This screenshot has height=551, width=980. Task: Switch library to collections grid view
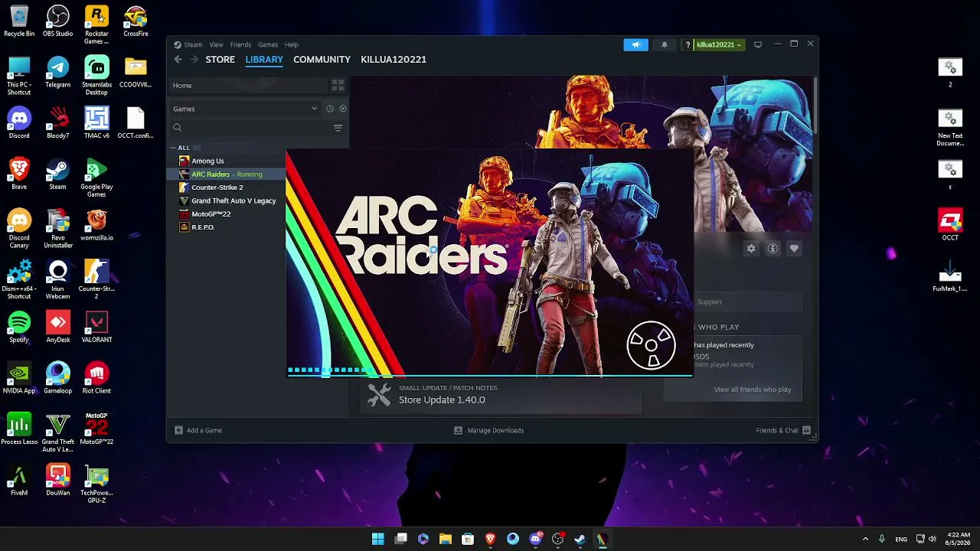click(x=338, y=85)
